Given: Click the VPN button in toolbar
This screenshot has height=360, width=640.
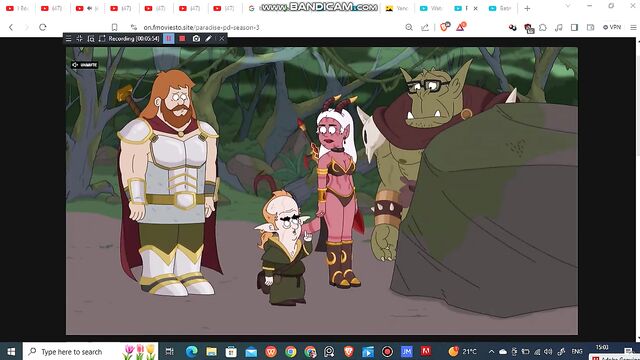Looking at the screenshot, I should coord(612,27).
